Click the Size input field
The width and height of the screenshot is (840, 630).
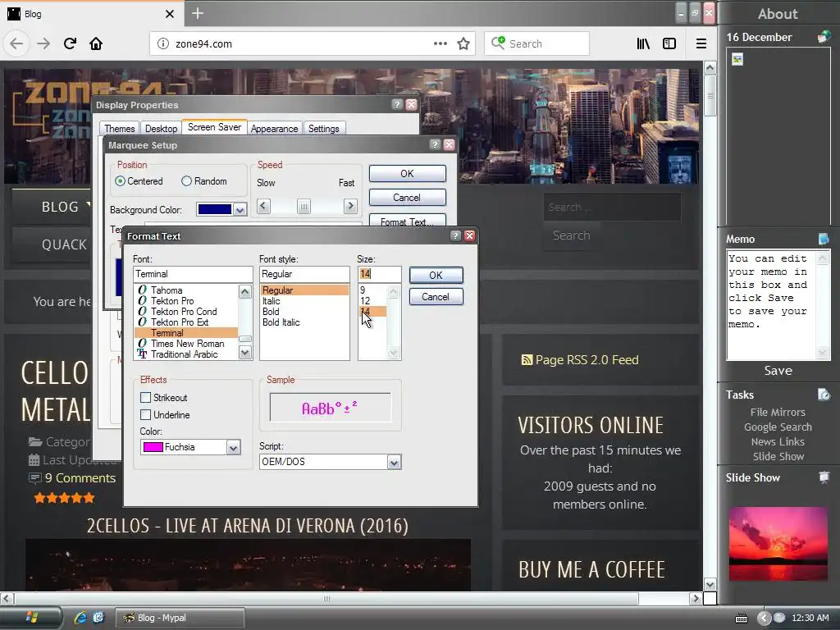[x=379, y=274]
